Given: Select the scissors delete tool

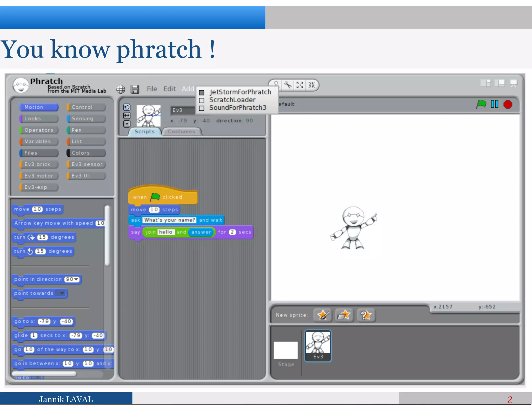Looking at the screenshot, I should (x=288, y=85).
